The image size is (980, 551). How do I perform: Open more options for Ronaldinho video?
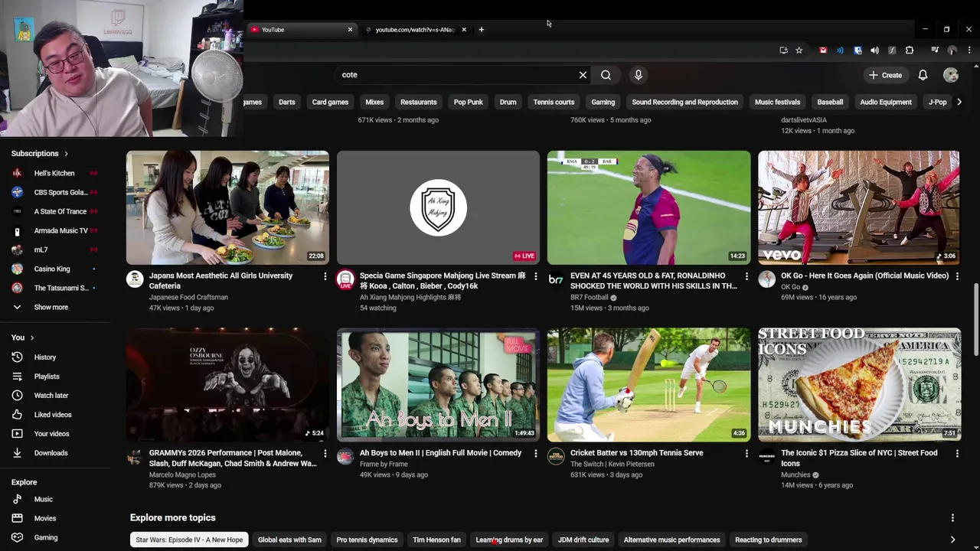[746, 276]
